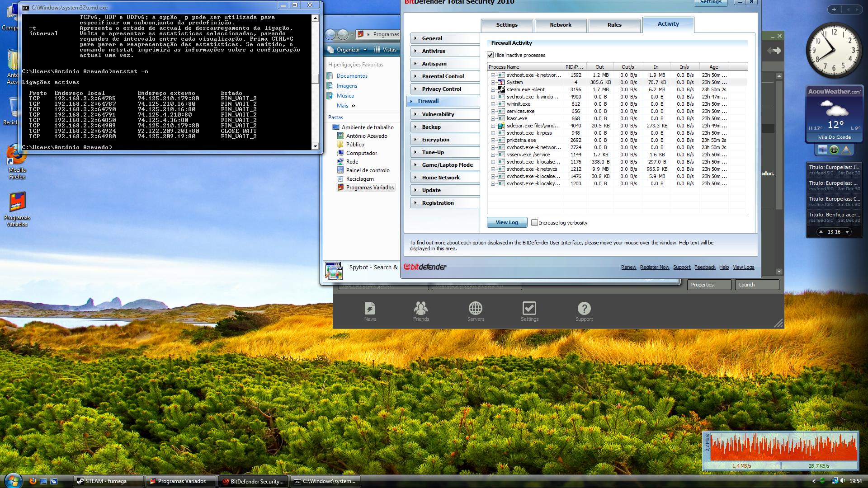Open the Game/Laptop Mode section
868x488 pixels.
coord(445,165)
